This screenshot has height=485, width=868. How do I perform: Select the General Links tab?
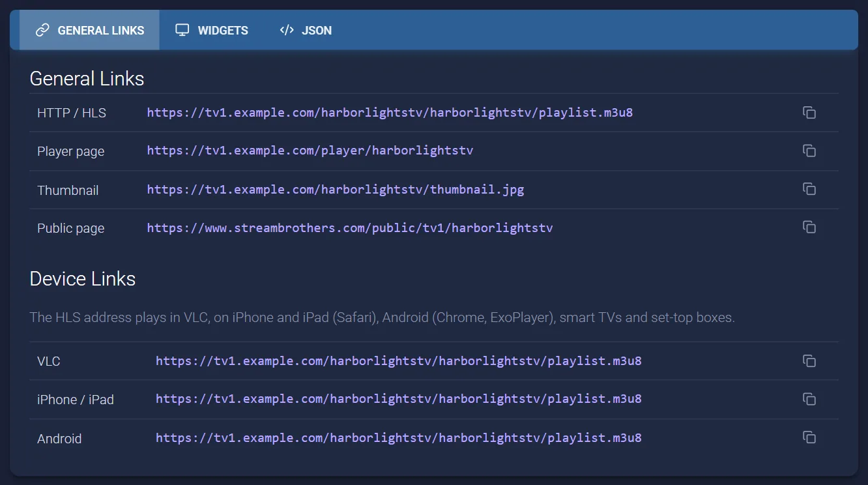pyautogui.click(x=90, y=30)
